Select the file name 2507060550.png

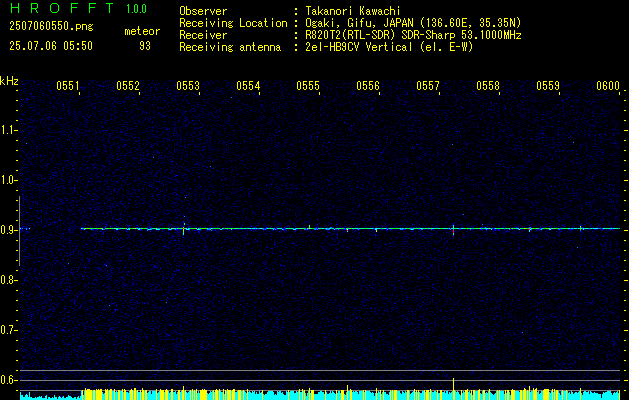51,26
